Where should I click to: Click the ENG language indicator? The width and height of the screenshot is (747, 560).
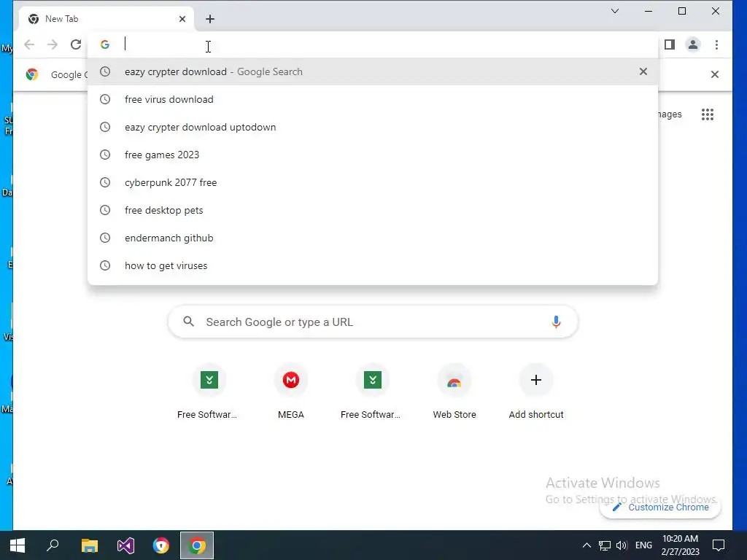[x=643, y=545]
